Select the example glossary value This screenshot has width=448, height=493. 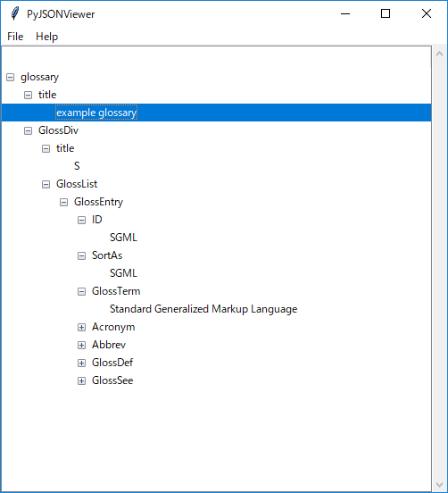(x=96, y=113)
